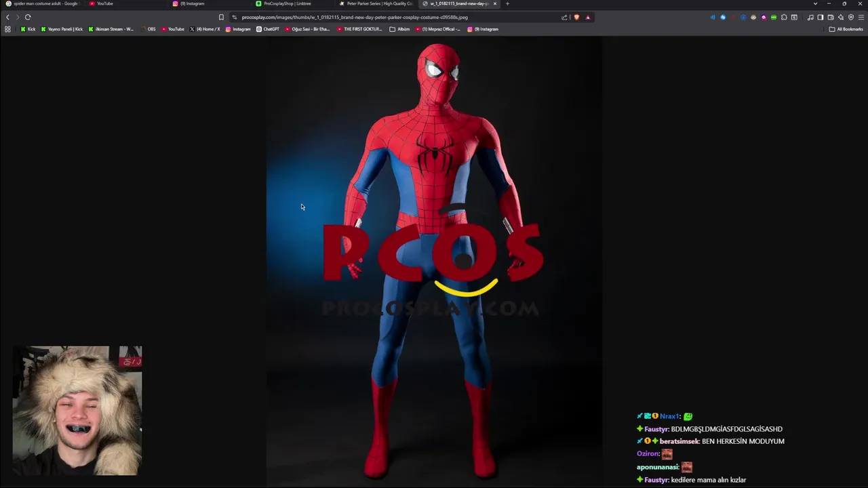868x488 pixels.
Task: Open the YouTube bookmark in bookmarks bar
Action: (173, 29)
